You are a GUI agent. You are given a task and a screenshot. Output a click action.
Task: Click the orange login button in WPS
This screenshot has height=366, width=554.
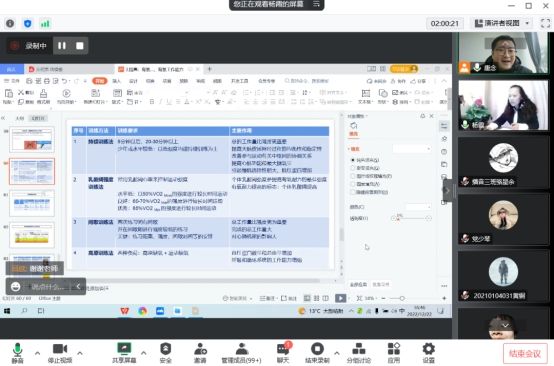(404, 69)
